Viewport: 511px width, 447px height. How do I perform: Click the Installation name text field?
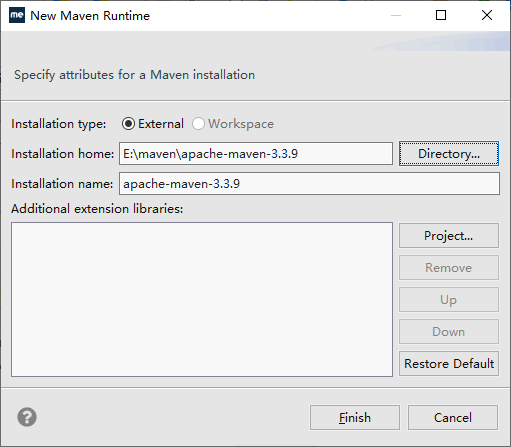309,184
